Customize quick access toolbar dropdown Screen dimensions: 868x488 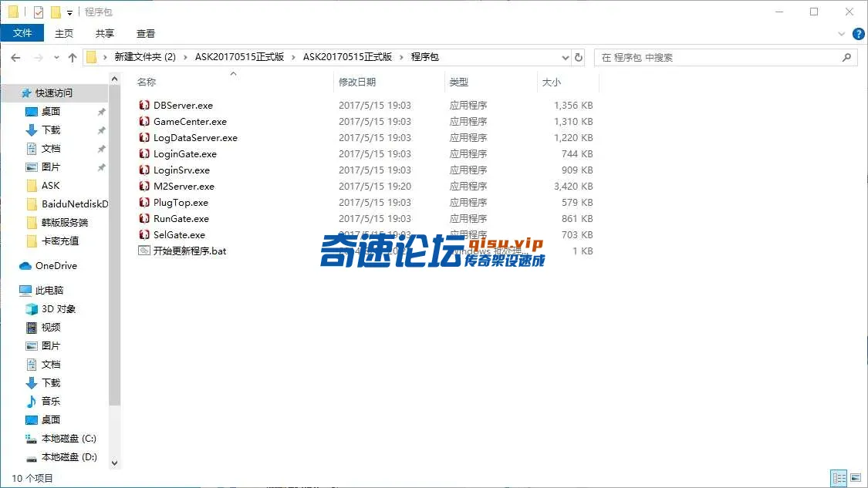click(x=69, y=12)
